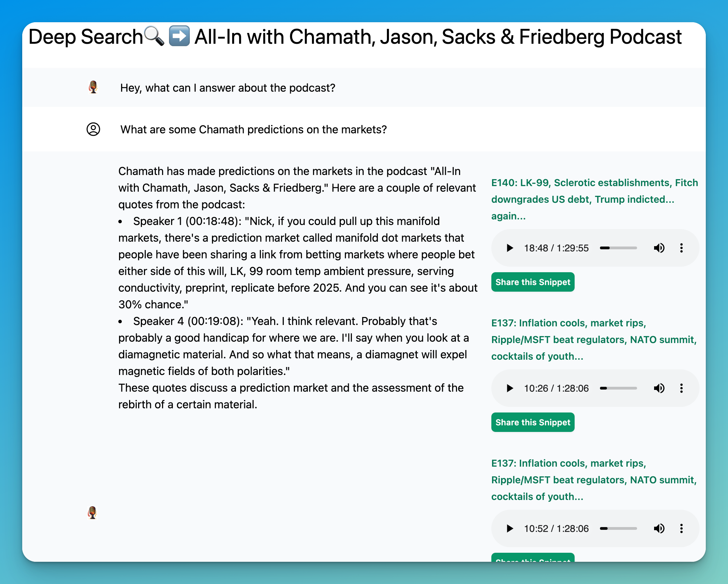
Task: Click the magnifying glass in the title
Action: click(x=154, y=36)
